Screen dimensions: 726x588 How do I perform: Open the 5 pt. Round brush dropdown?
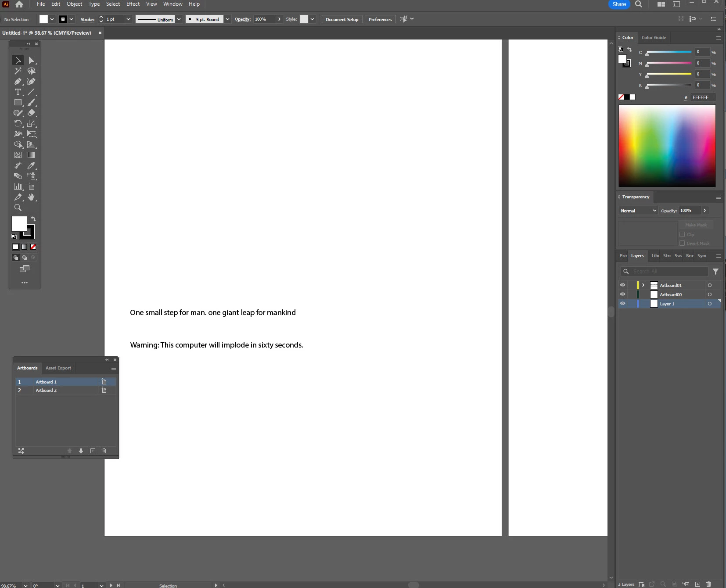pyautogui.click(x=227, y=19)
